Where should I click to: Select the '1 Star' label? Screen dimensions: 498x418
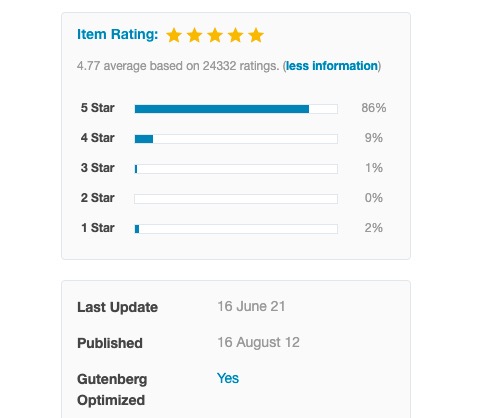[x=98, y=228]
